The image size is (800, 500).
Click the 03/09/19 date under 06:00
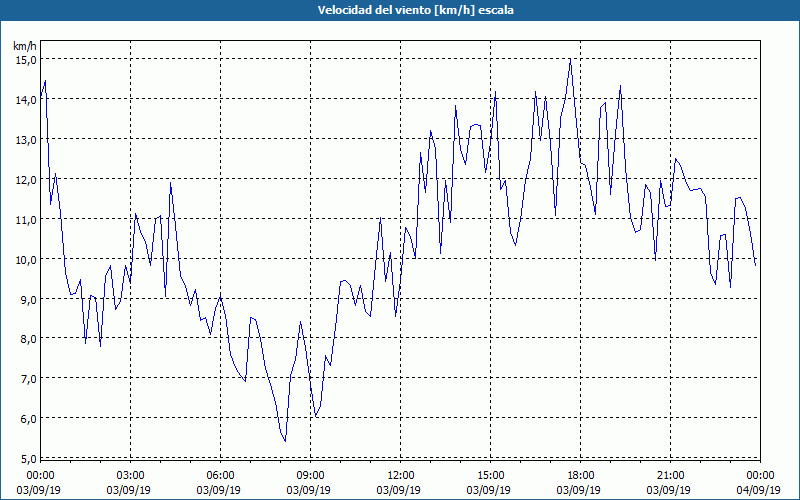point(218,490)
